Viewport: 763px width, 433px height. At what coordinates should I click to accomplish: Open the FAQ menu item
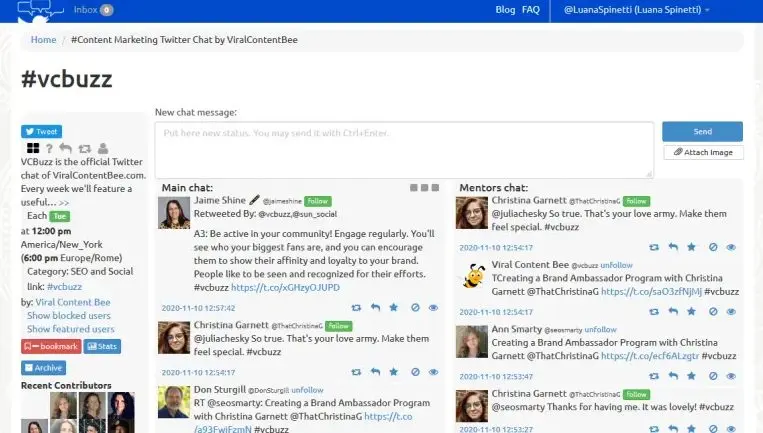pos(530,10)
